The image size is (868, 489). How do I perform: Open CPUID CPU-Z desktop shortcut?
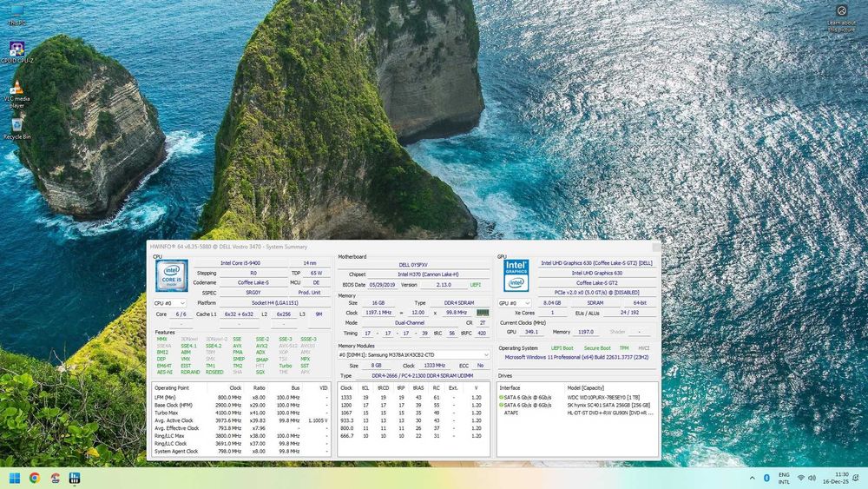tap(16, 52)
